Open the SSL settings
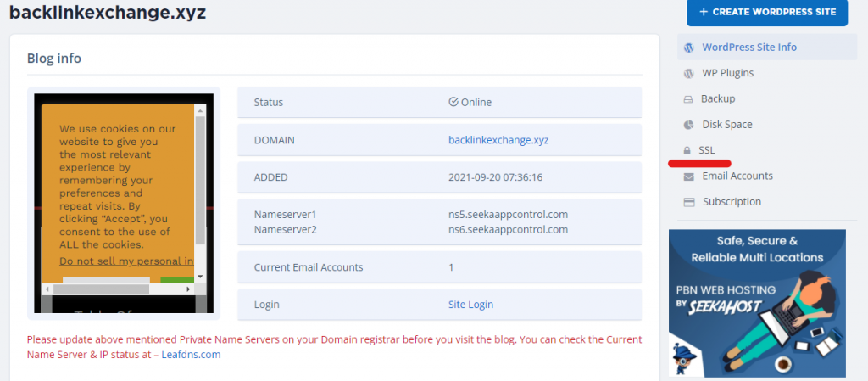 point(706,150)
